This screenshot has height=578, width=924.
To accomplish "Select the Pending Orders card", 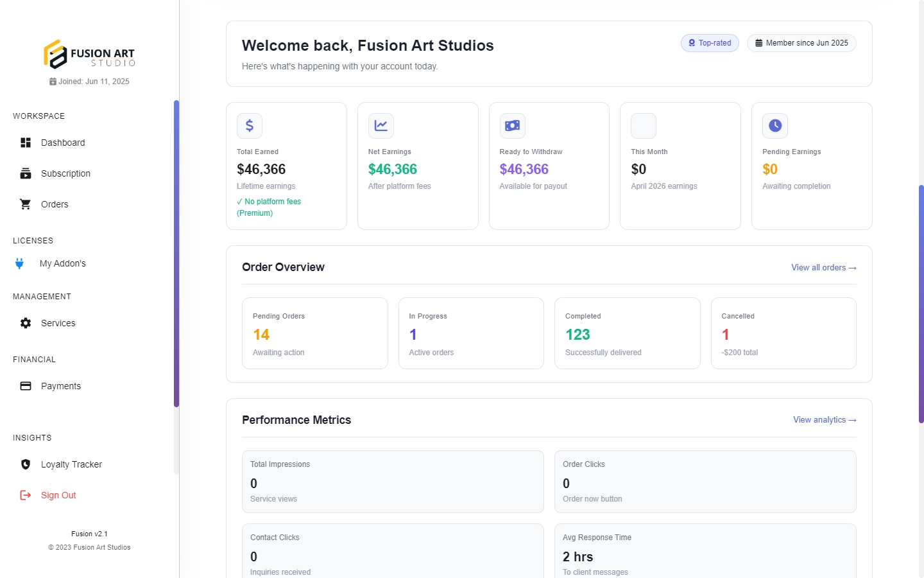I will pyautogui.click(x=314, y=333).
